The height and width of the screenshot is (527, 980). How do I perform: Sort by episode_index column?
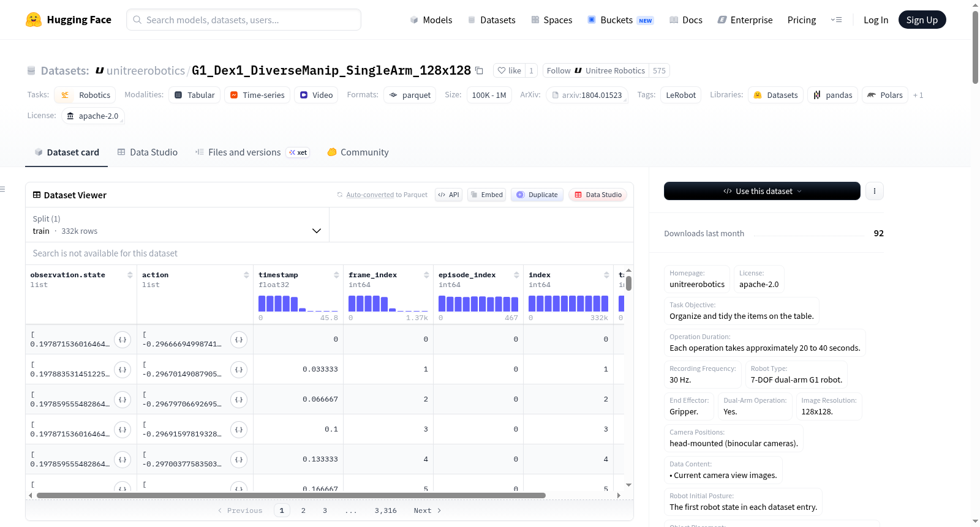coord(516,275)
